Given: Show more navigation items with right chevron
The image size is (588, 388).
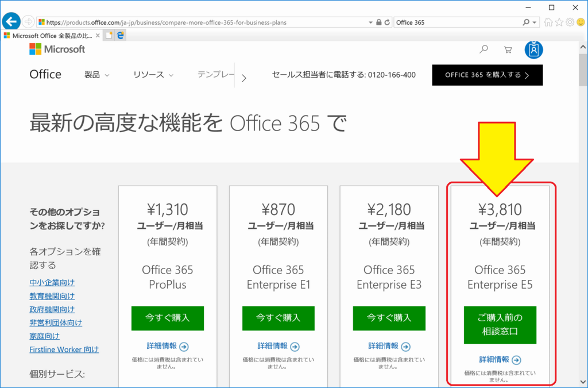Looking at the screenshot, I should point(243,78).
